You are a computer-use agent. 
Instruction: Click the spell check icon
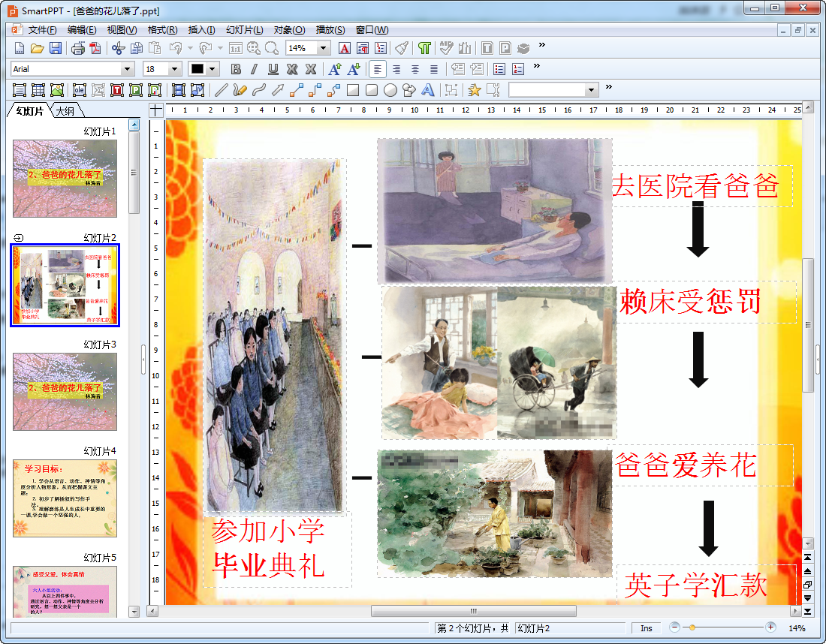(447, 49)
